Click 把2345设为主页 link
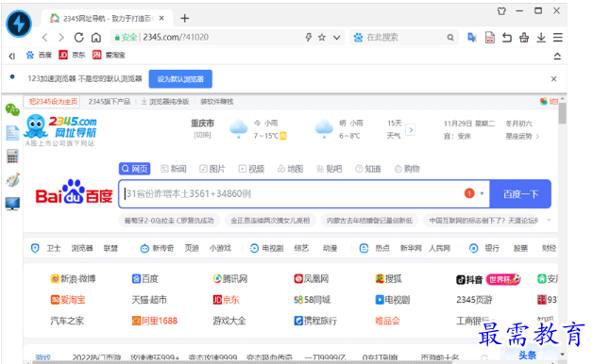593x364 pixels. tap(53, 102)
